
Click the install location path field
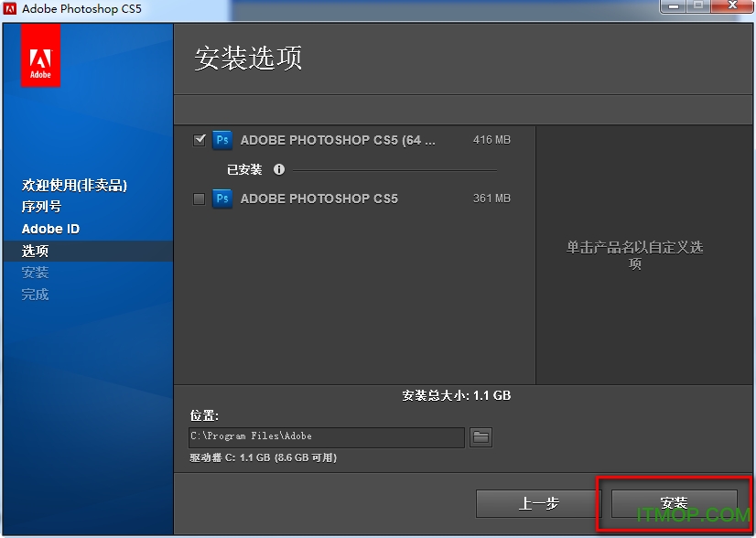[327, 437]
